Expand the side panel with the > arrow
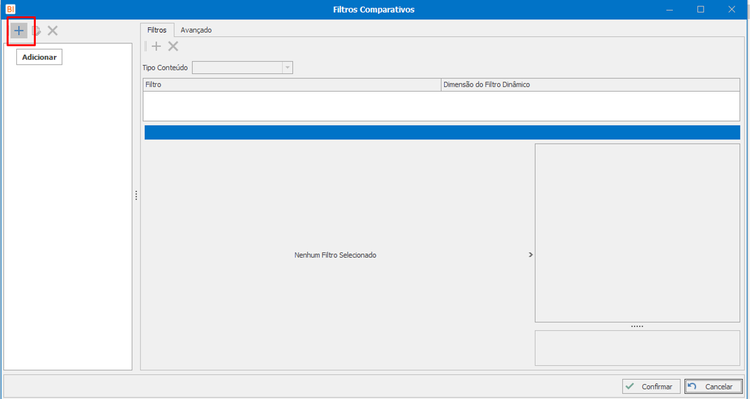 click(x=530, y=255)
